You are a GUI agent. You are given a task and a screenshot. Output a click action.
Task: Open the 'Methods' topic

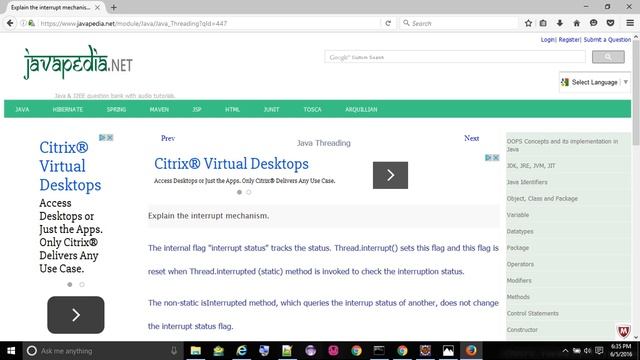(x=518, y=297)
